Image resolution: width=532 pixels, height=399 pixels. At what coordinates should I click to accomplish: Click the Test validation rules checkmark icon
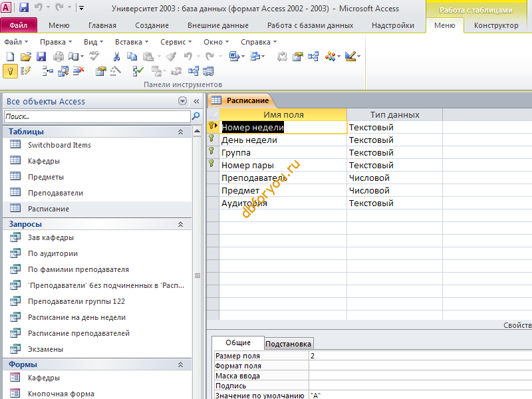(x=138, y=71)
